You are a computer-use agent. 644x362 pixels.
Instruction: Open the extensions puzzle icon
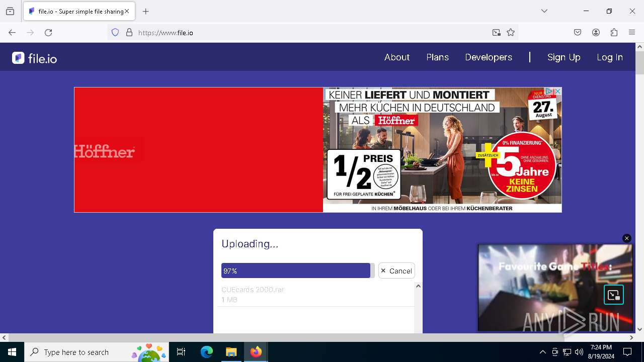tap(614, 32)
